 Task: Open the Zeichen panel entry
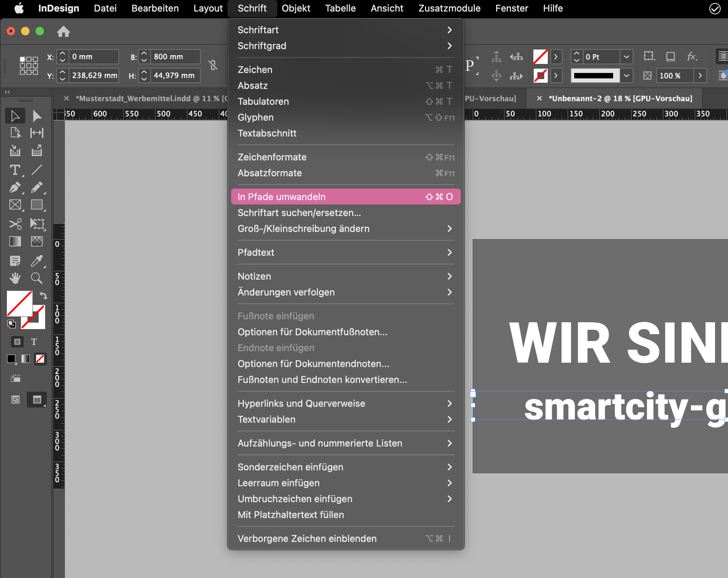pyautogui.click(x=345, y=70)
